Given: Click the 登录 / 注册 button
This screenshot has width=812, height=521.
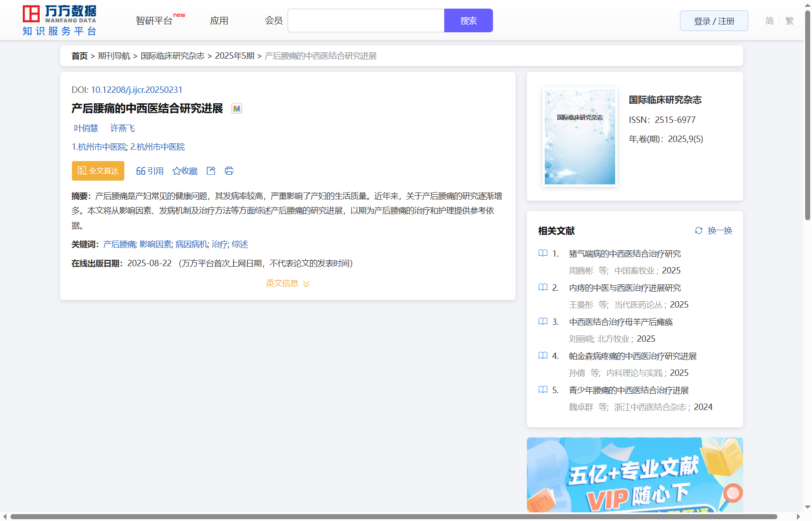Looking at the screenshot, I should (x=714, y=21).
